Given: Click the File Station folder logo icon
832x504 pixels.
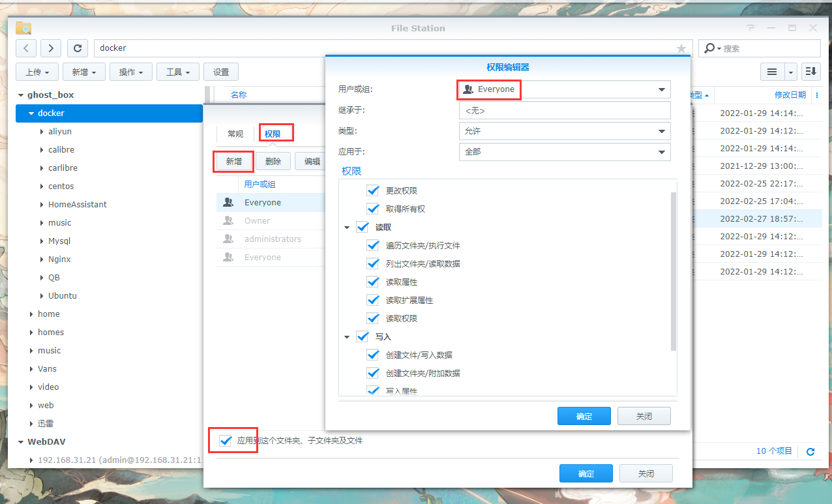Looking at the screenshot, I should 23,28.
